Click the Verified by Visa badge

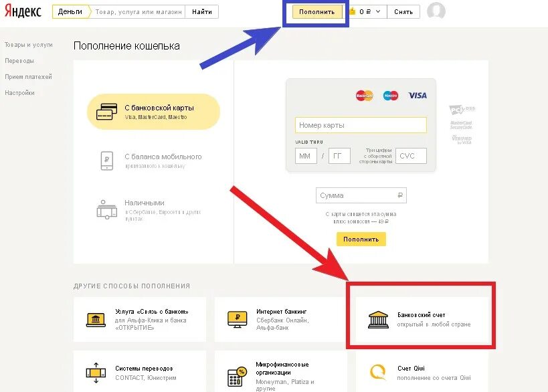(x=462, y=139)
